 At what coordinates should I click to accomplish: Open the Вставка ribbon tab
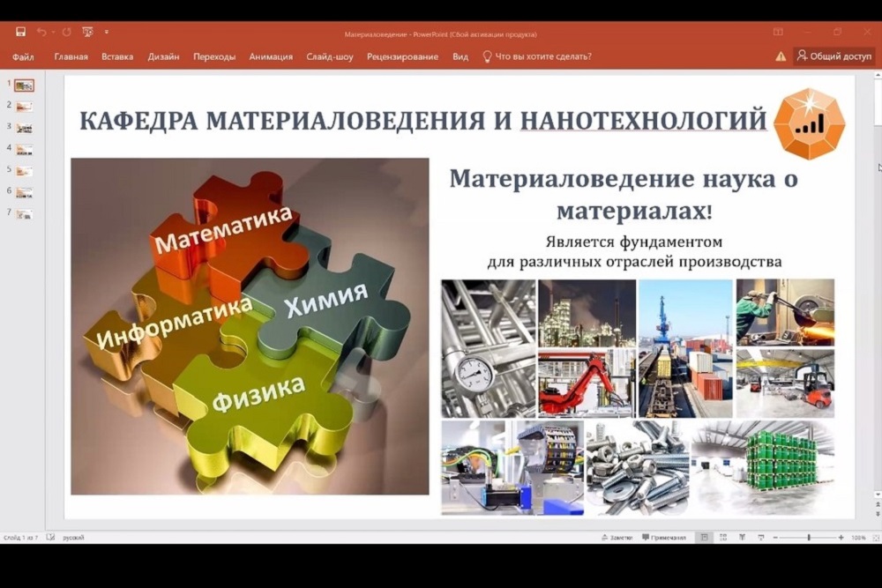pos(117,56)
